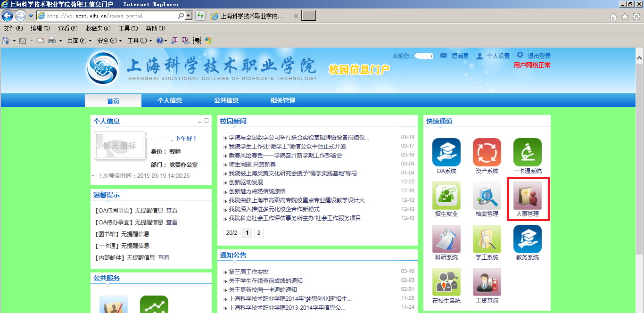
Task: Click the IE print toolbar icon
Action: pos(52,41)
